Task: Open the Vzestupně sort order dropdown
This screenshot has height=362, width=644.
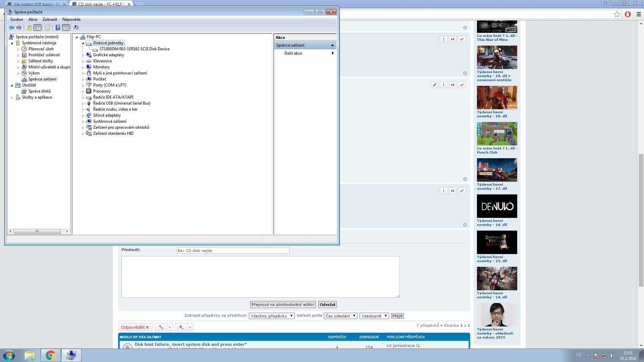Action: tap(374, 316)
